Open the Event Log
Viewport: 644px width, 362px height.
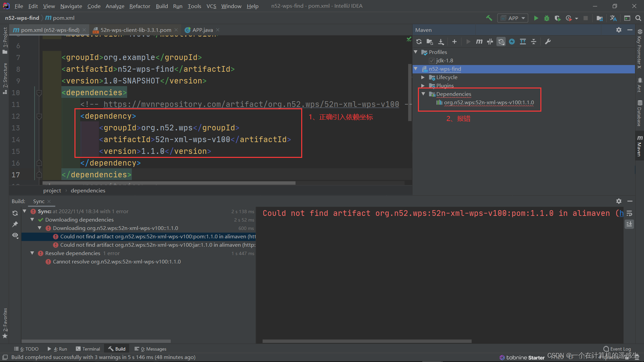click(x=617, y=349)
